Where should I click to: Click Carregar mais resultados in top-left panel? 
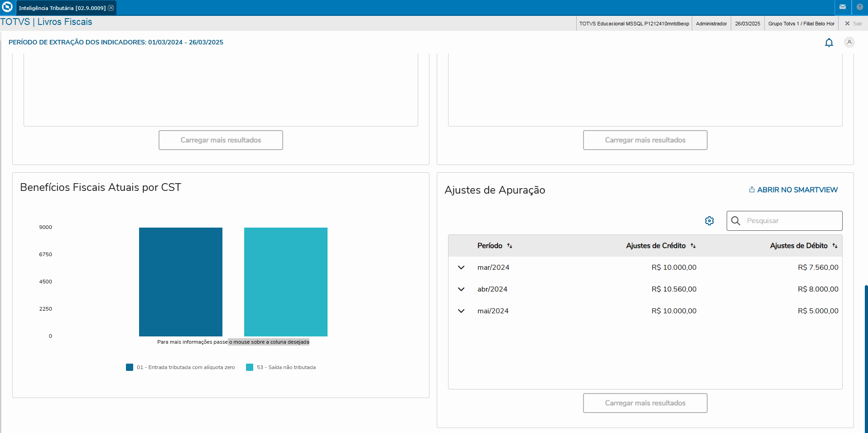coord(221,140)
